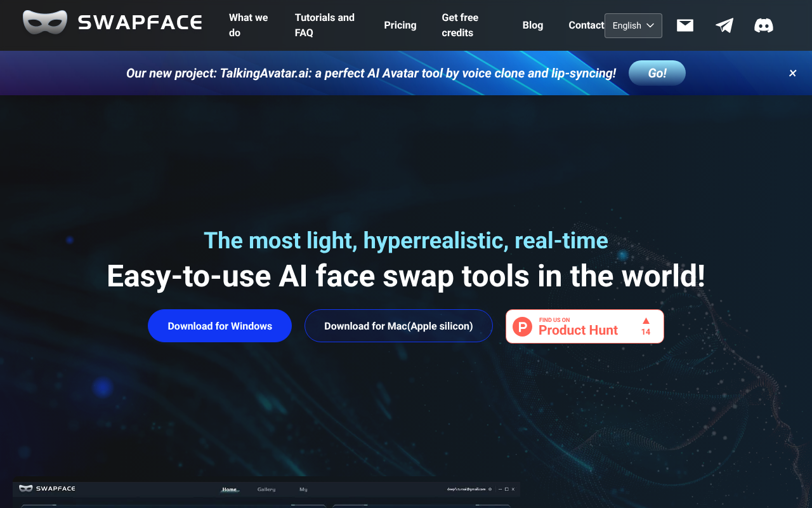Screen dimensions: 812x508
Task: Open the Telegram paper plane icon
Action: [724, 25]
